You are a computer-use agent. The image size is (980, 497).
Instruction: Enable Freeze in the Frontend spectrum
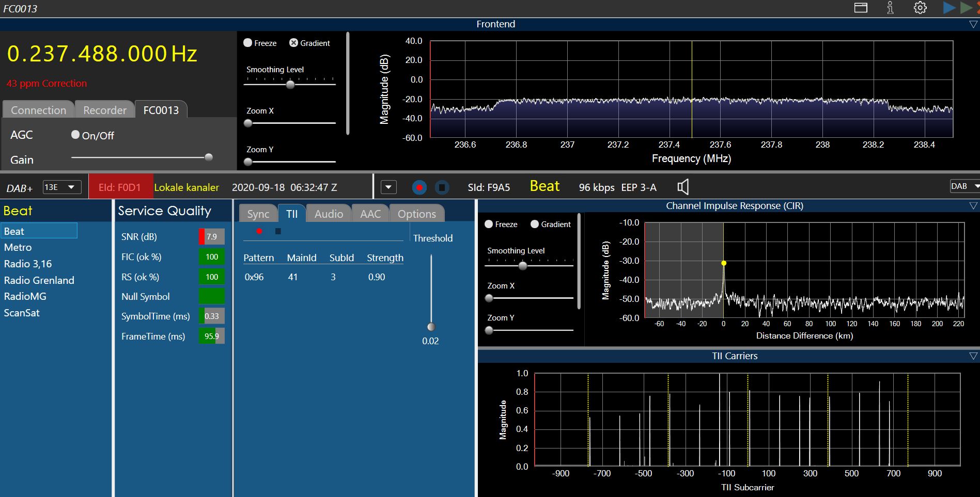coord(248,43)
